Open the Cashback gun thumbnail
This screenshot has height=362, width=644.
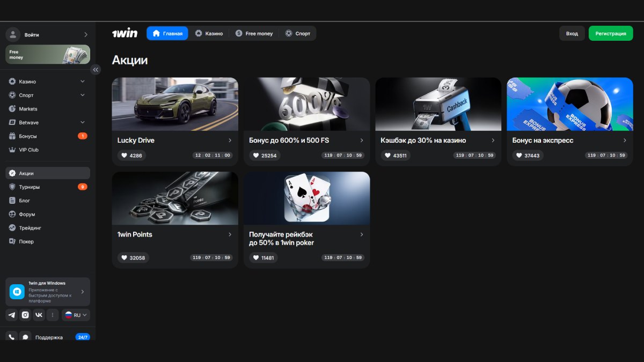(438, 104)
